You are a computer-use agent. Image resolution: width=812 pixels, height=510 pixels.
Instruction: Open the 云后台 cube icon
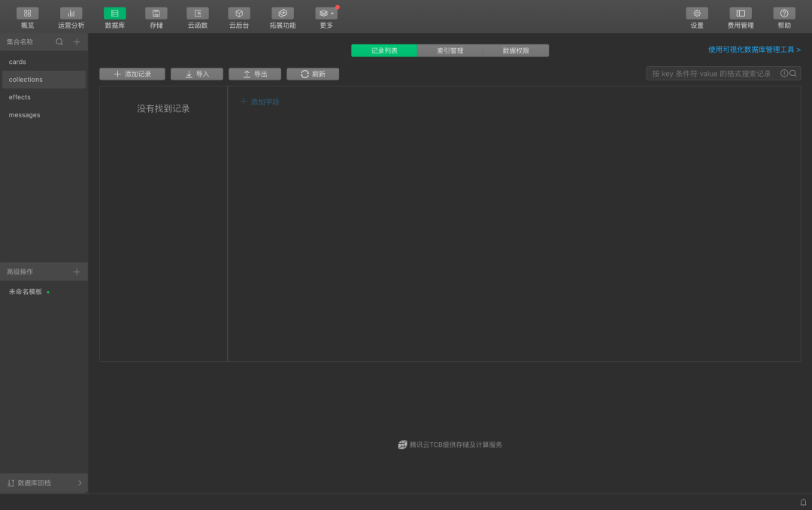pyautogui.click(x=239, y=14)
